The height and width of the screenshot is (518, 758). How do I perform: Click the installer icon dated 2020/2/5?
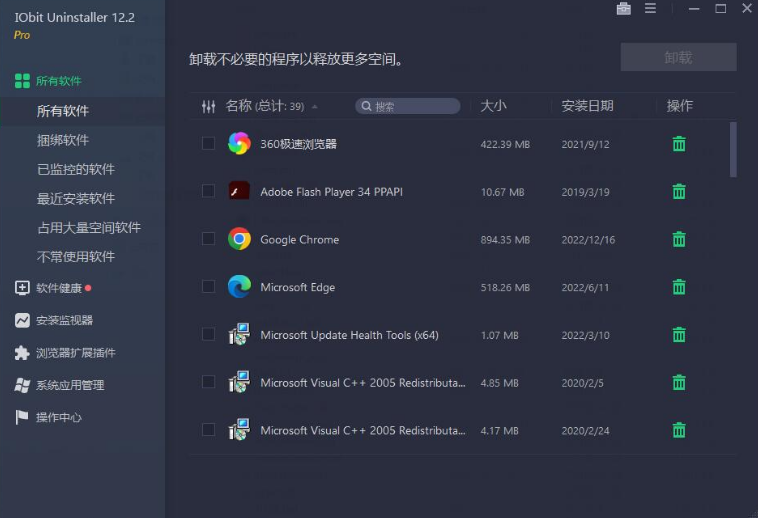coord(239,382)
